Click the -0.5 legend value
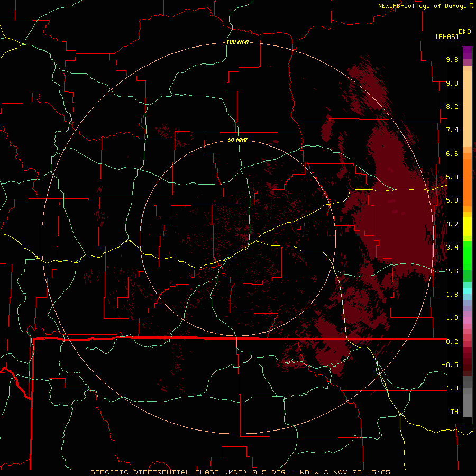 point(450,364)
